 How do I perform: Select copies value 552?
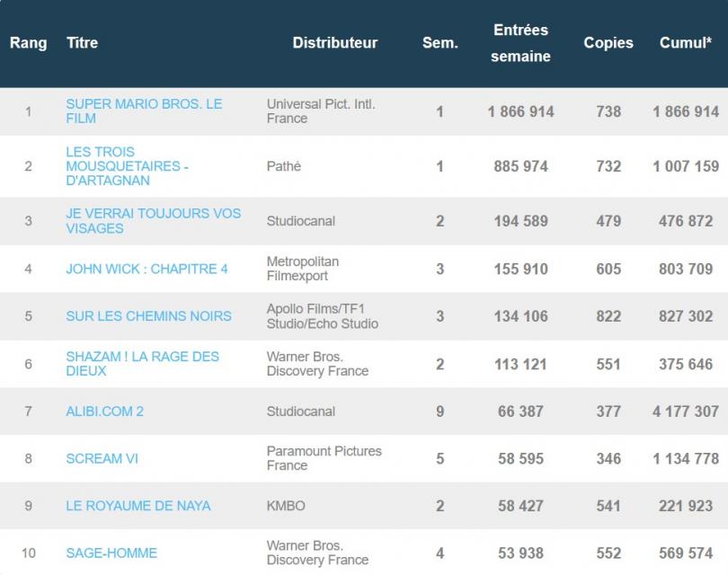[x=608, y=553]
